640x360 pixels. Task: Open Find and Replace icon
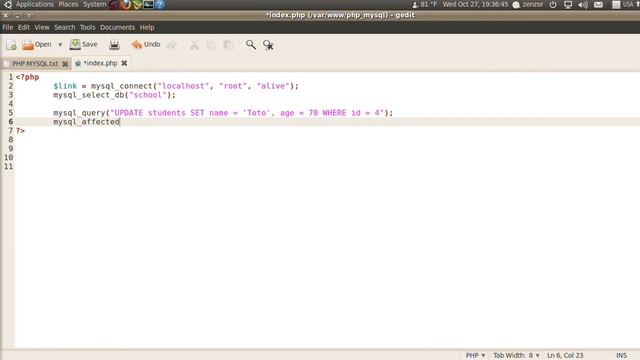(268, 45)
